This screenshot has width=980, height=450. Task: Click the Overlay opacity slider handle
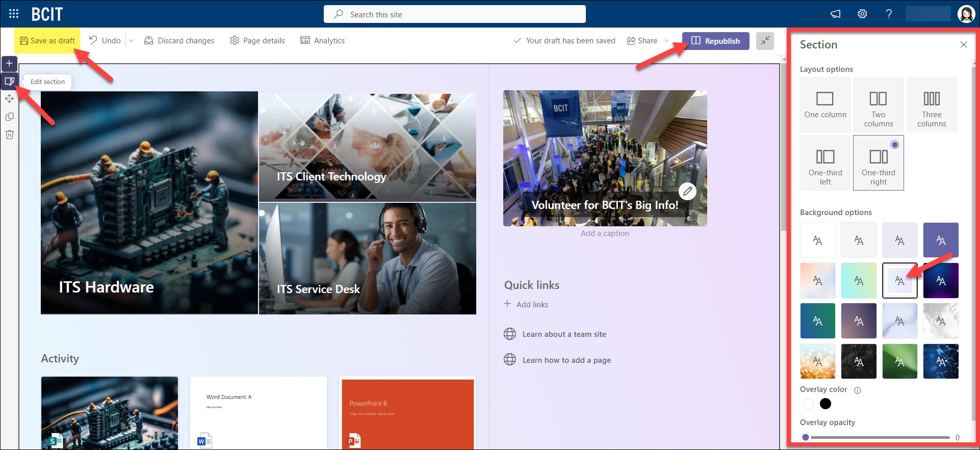[806, 437]
